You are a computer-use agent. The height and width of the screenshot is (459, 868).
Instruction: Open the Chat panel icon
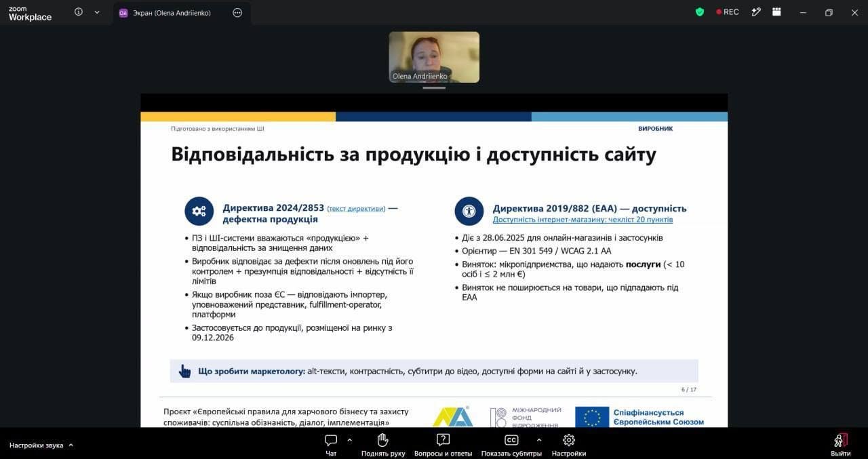pyautogui.click(x=331, y=440)
